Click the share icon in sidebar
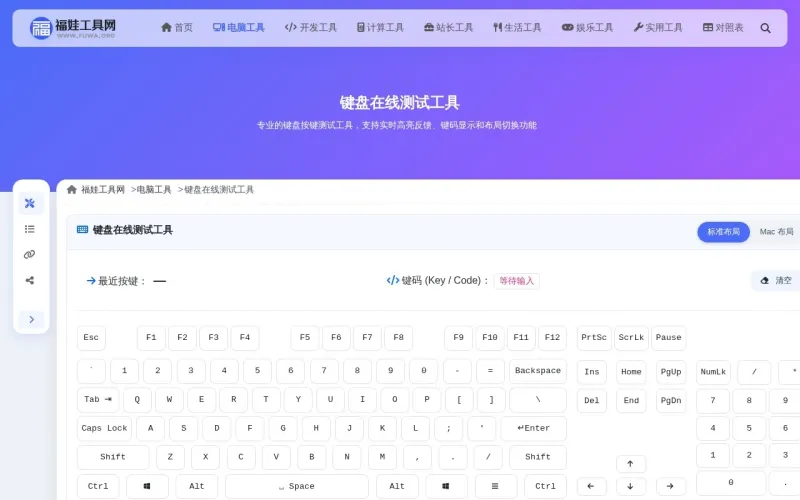 coord(30,280)
